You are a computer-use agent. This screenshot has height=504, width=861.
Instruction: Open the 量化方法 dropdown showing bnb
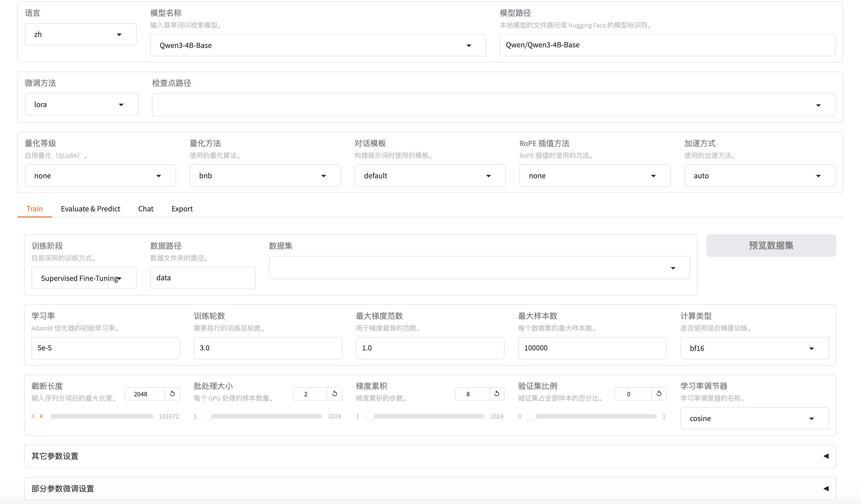point(265,175)
